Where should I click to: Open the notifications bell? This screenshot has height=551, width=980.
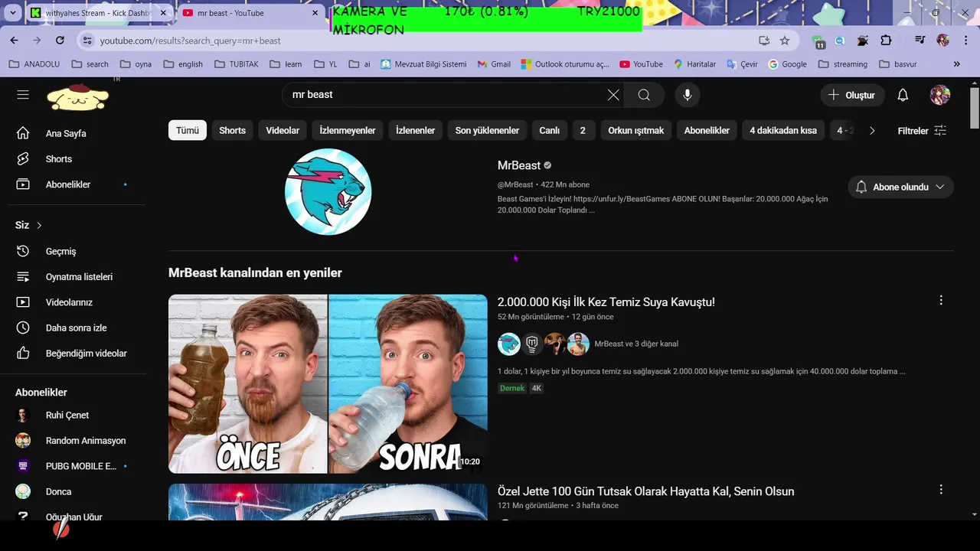(903, 95)
